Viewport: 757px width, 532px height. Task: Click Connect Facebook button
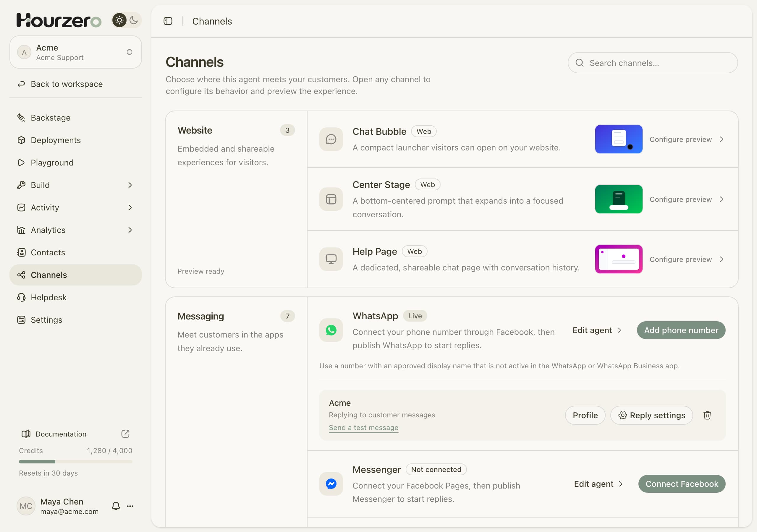point(682,484)
